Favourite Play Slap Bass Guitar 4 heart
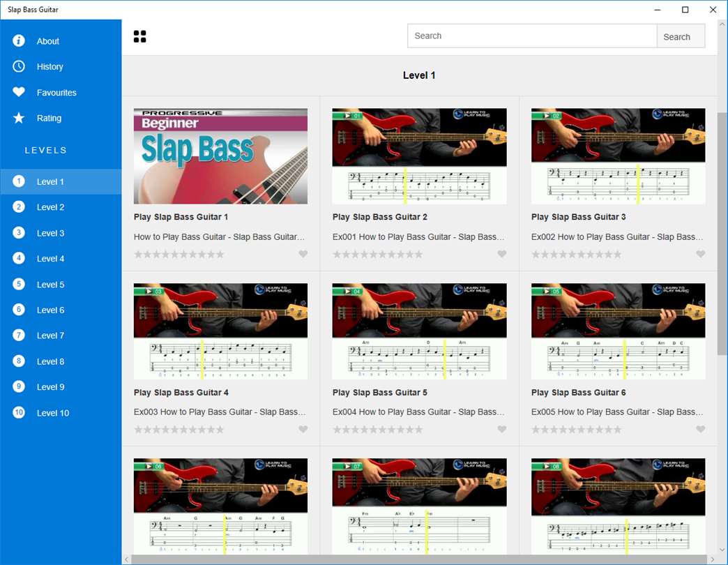The image size is (728, 565). (x=303, y=429)
